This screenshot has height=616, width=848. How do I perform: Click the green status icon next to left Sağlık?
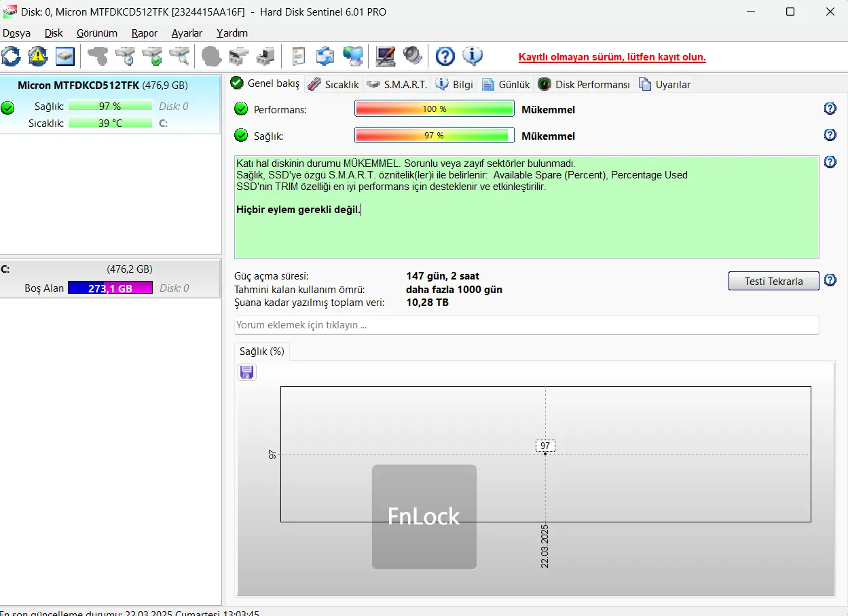[x=7, y=107]
